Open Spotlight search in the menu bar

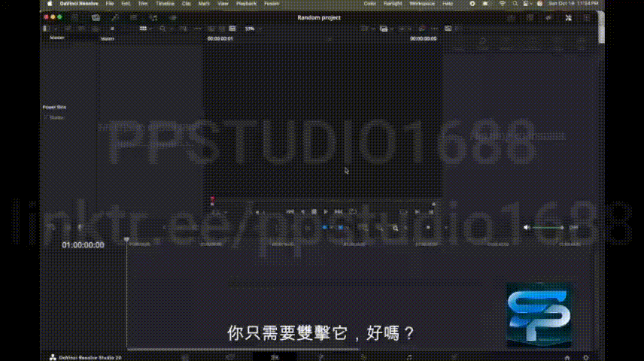click(x=515, y=3)
